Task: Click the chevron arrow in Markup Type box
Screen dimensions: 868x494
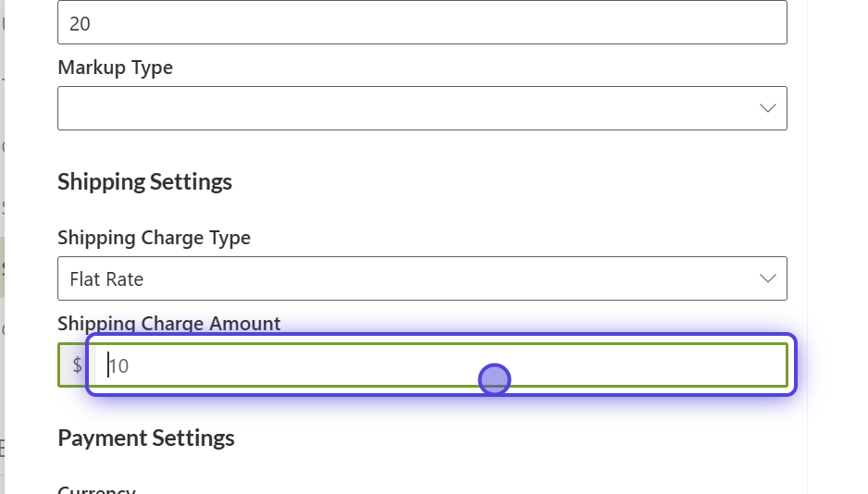Action: click(767, 108)
